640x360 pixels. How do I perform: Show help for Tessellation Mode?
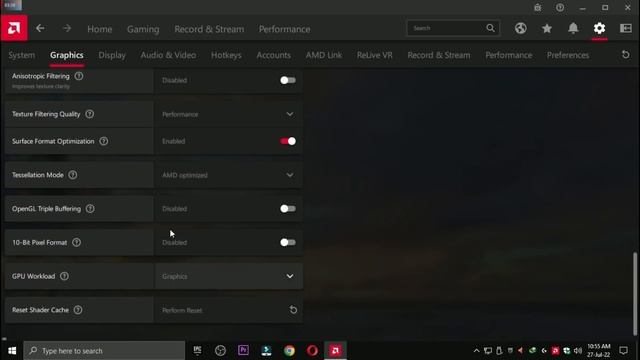coord(73,175)
